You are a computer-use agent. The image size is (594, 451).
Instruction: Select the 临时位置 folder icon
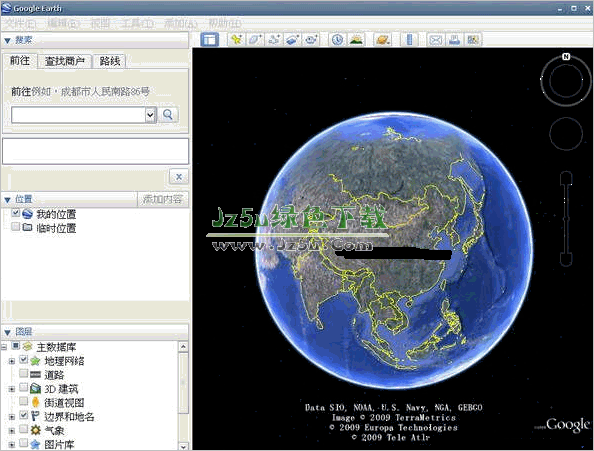click(27, 228)
